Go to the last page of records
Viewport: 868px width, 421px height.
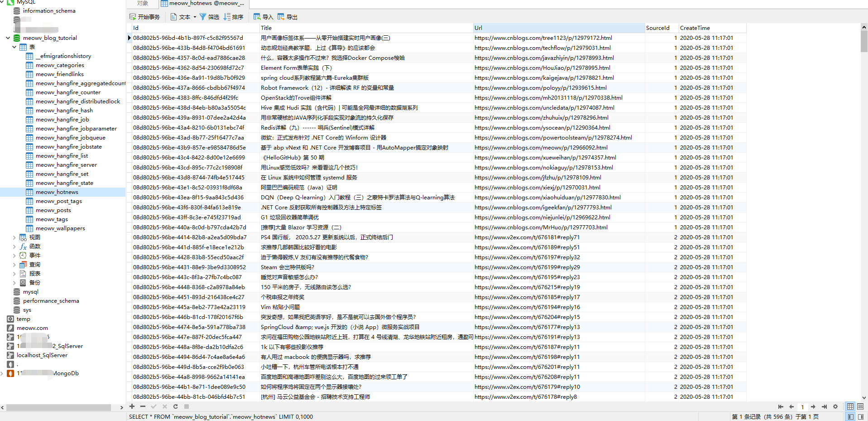point(824,406)
